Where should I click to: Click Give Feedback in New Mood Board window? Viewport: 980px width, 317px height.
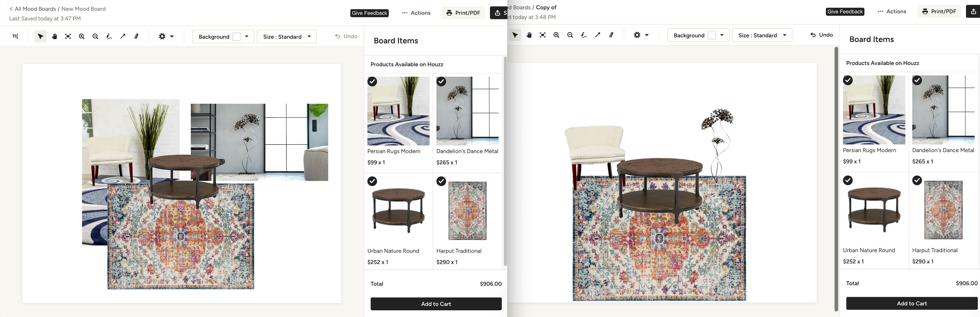369,13
